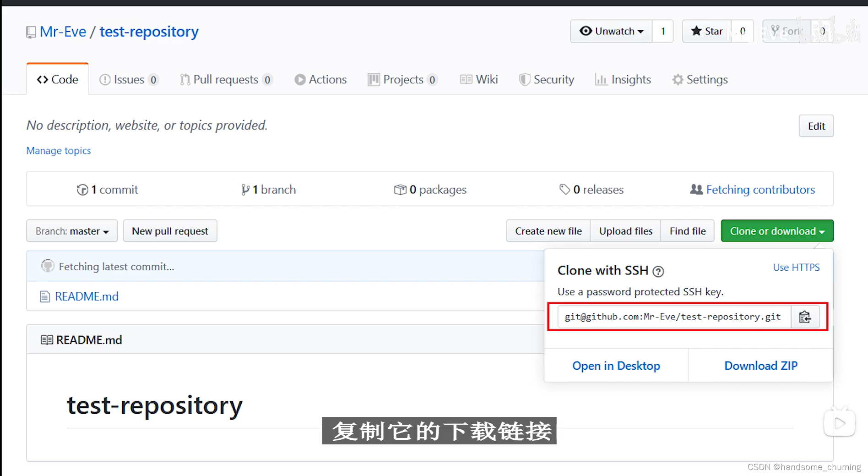Viewport: 868px width, 476px height.
Task: Click the stargazer count 0
Action: coord(742,31)
